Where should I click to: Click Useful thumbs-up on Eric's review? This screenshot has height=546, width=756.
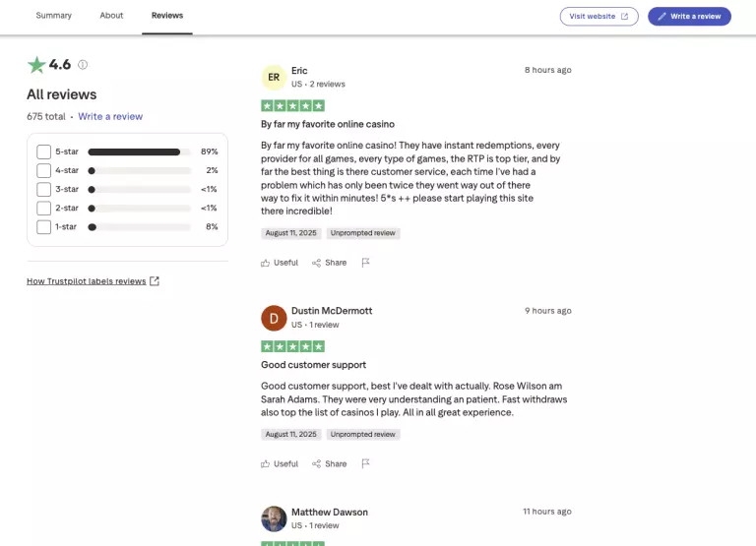click(280, 263)
